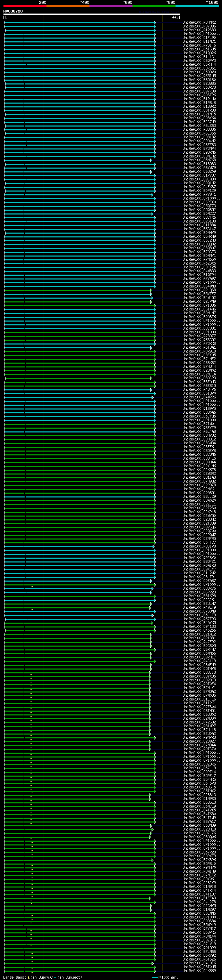
Task: Click the yellow gap triangle in the footer legend
Action: click(28, 977)
